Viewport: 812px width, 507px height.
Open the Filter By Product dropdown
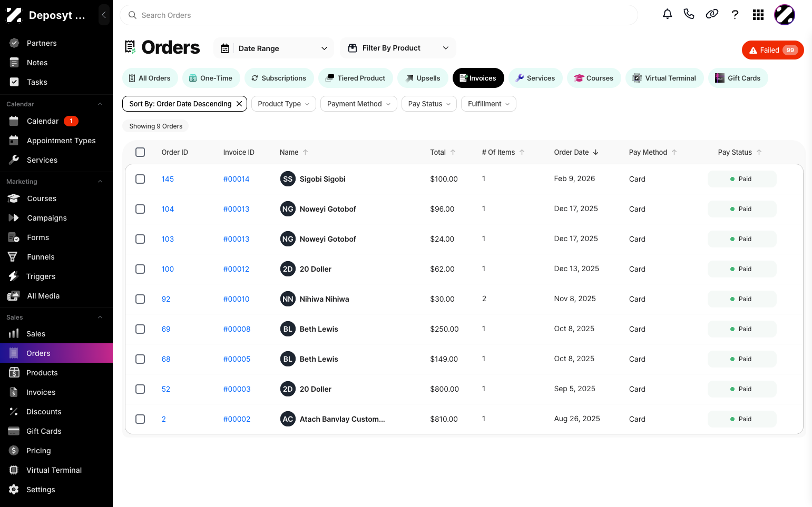(x=398, y=48)
